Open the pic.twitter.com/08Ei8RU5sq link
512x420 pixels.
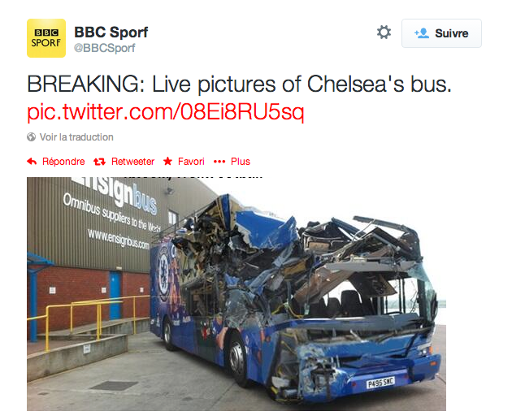166,110
